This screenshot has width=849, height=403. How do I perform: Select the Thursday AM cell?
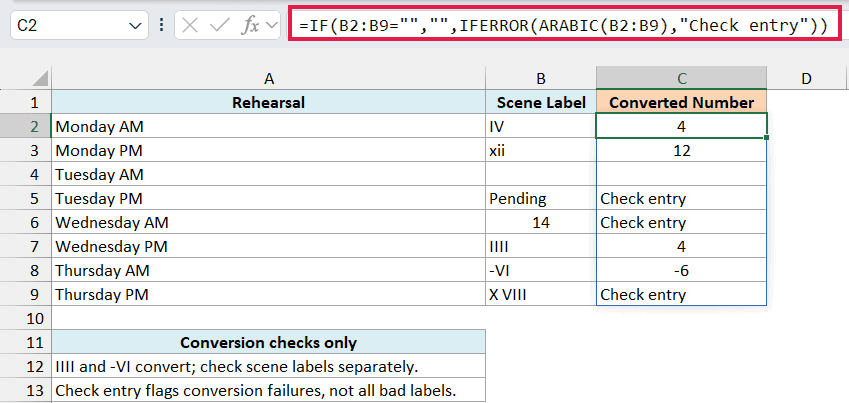click(269, 270)
